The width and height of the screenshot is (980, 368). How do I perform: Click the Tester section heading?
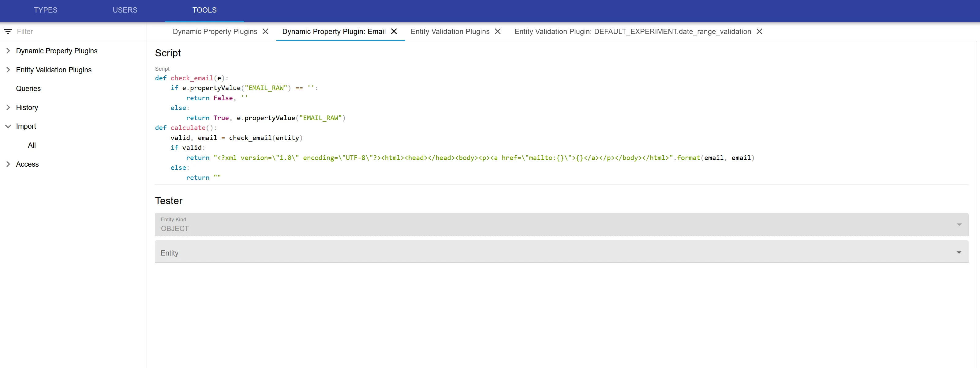click(x=169, y=201)
